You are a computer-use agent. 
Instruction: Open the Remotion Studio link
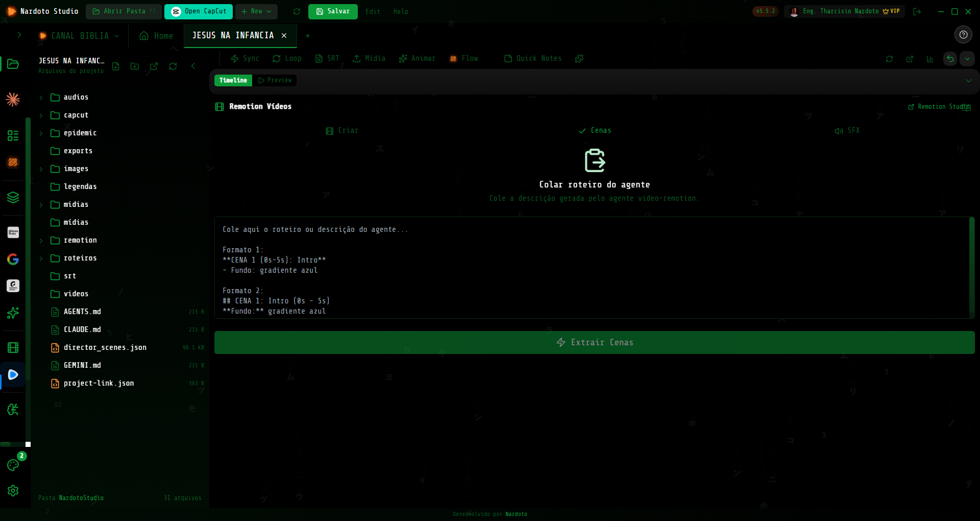(x=939, y=107)
